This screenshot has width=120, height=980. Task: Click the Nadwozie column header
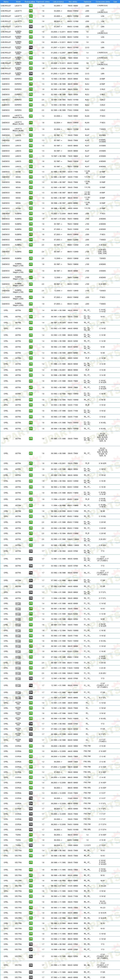click(x=87, y=2)
